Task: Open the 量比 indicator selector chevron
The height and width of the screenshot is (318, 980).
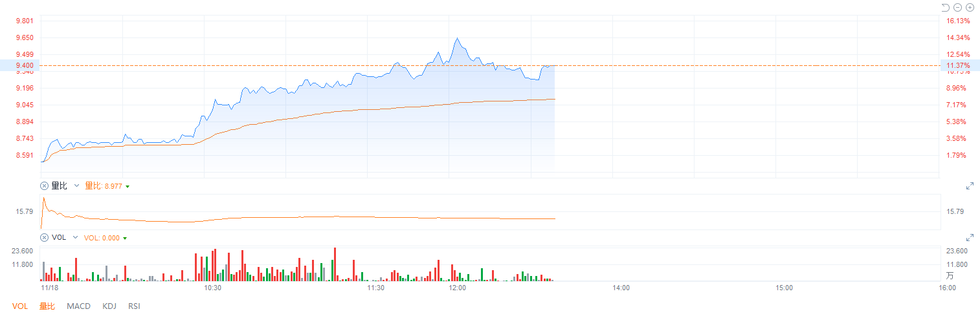Action: tap(76, 186)
